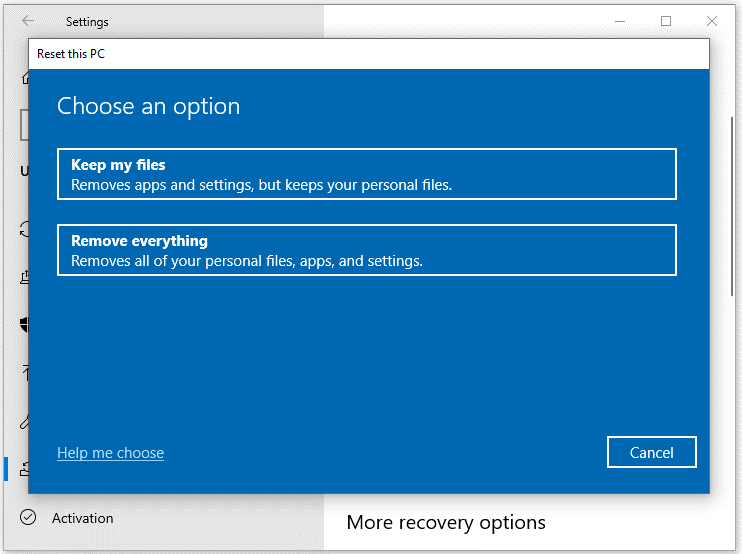
Task: Go to Home using the house icon
Action: (x=24, y=77)
